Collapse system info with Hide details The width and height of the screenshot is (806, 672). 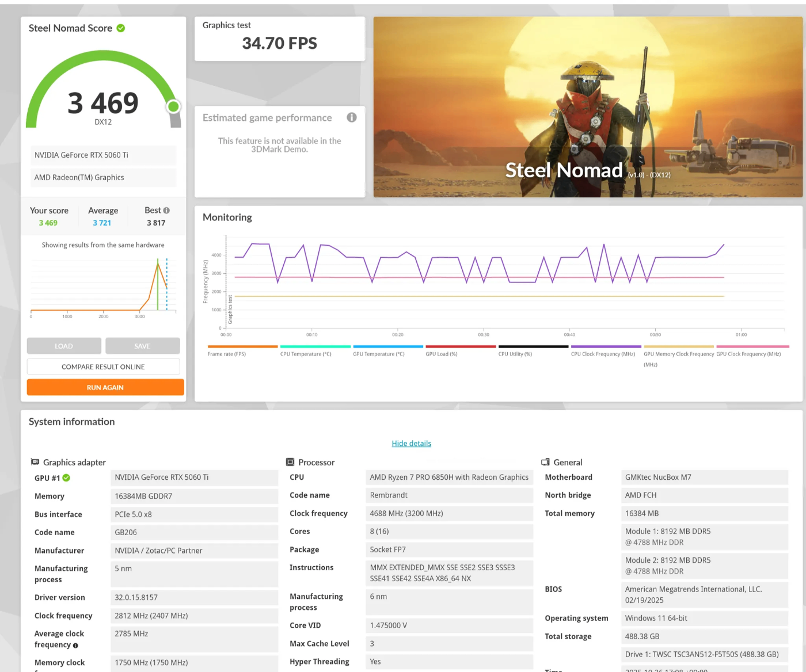click(412, 444)
